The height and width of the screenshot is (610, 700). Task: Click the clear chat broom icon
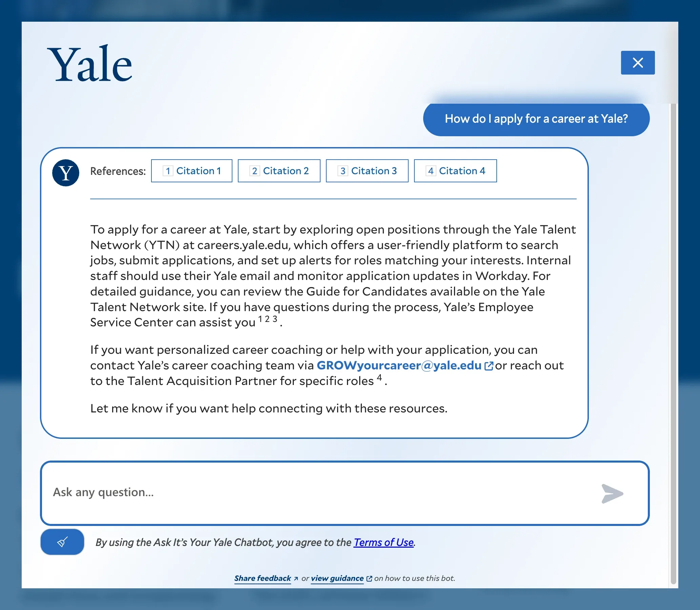tap(62, 542)
